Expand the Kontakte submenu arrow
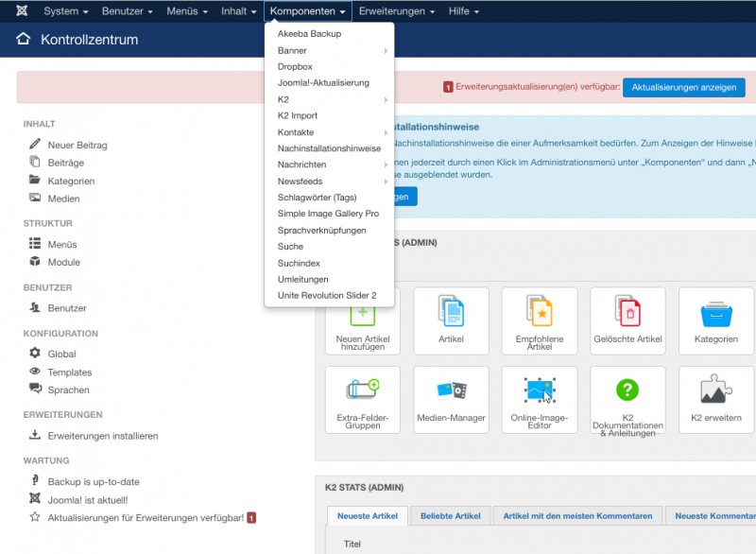Image resolution: width=756 pixels, height=554 pixels. [386, 132]
